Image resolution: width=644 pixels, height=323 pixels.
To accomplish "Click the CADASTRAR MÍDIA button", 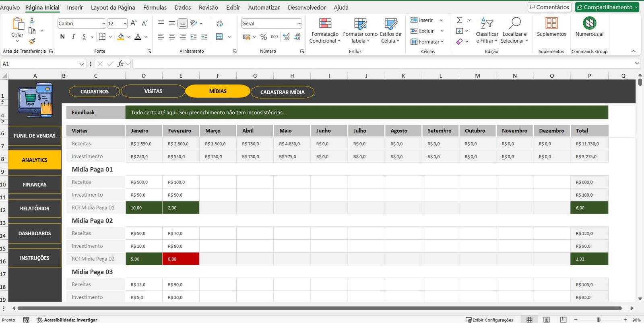I will (282, 92).
